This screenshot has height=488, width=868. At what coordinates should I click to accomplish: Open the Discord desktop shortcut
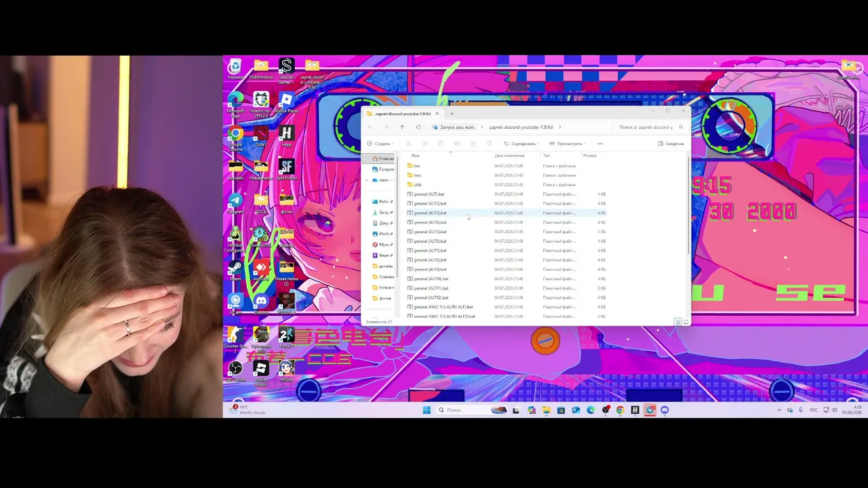(x=261, y=303)
